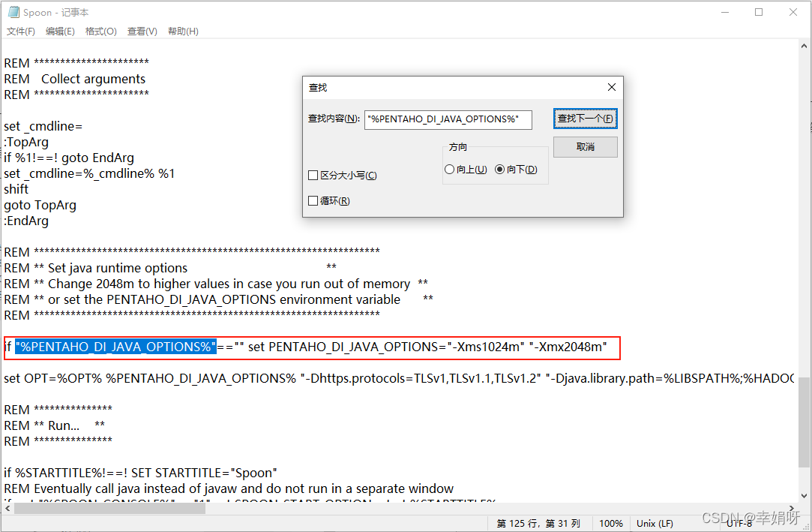
Task: Open the 帮助(H) menu
Action: (x=184, y=32)
